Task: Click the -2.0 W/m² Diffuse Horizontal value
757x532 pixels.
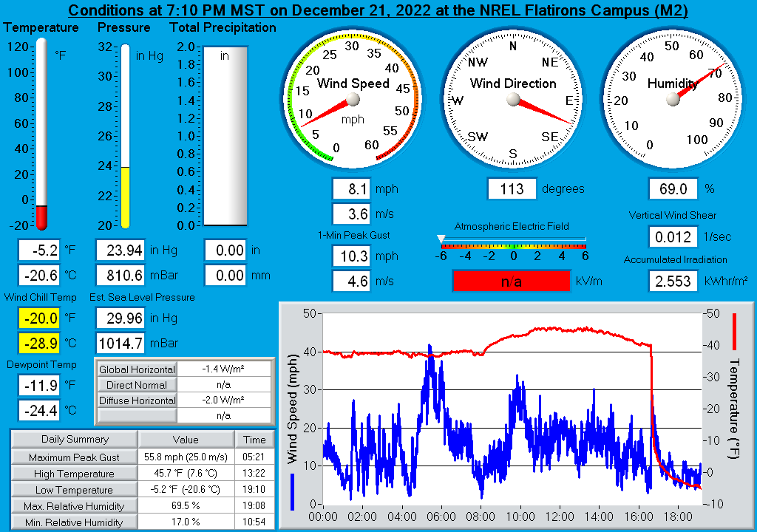Action: pos(223,400)
